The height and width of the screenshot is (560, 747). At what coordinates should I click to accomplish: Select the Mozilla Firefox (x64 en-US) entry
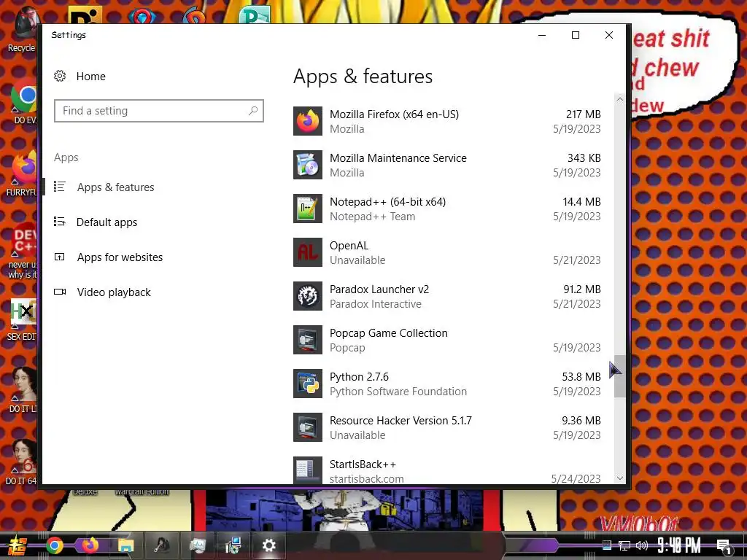pos(447,121)
